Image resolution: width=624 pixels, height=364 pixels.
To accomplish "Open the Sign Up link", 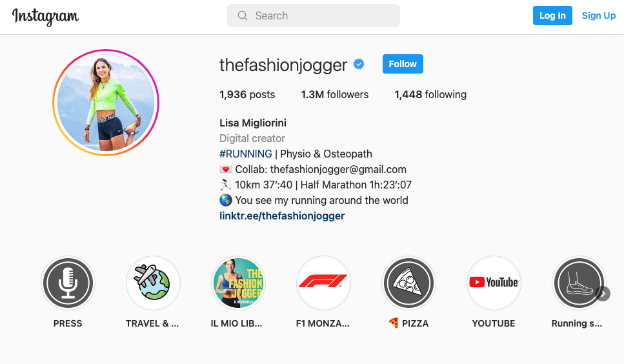I will (x=599, y=15).
